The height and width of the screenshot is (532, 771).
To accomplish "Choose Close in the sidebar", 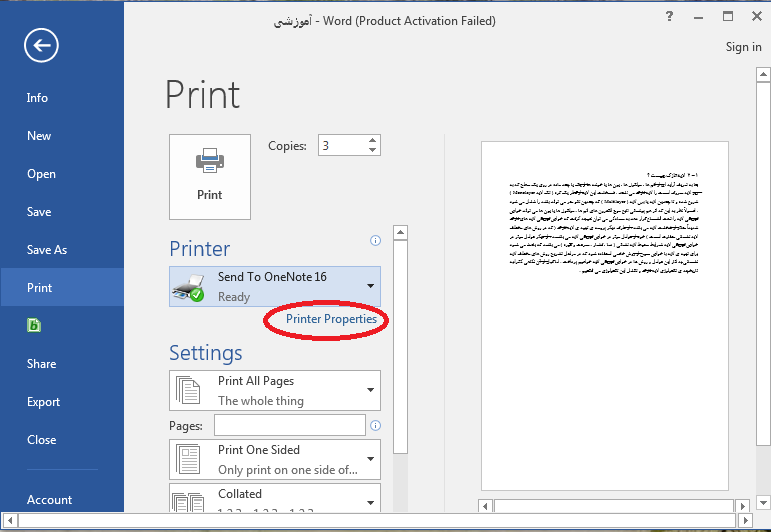I will (41, 440).
